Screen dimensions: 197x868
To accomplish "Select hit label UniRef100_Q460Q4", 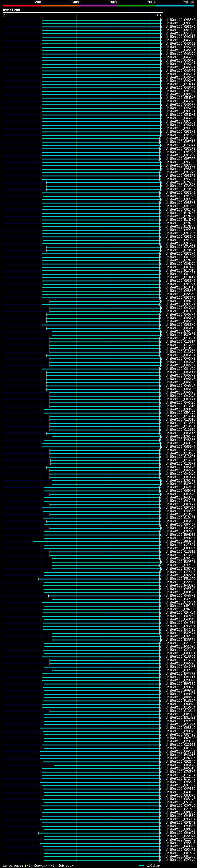I will pyautogui.click(x=180, y=50).
